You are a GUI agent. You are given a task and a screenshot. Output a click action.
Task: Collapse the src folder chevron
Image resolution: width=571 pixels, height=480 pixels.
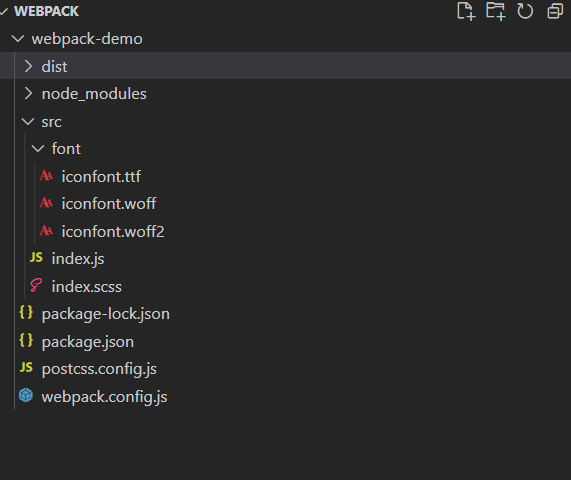click(x=28, y=121)
